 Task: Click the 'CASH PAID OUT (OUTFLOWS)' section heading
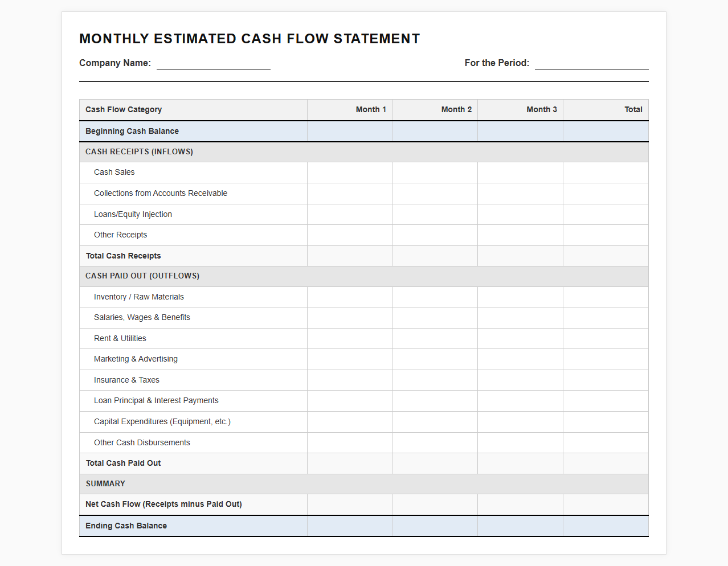(142, 276)
